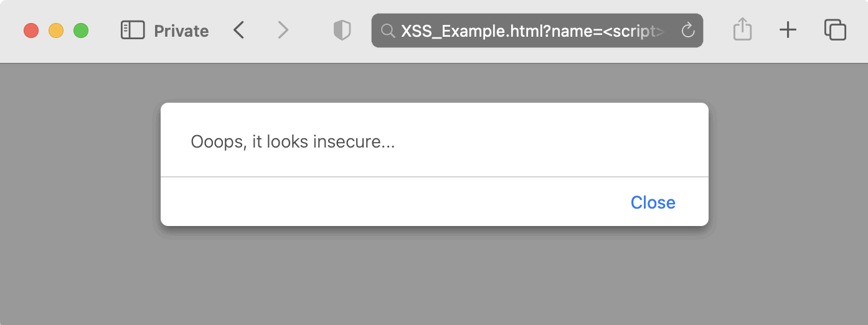Screen dimensions: 868x325
Task: Open a new tab with the plus icon
Action: pos(788,31)
